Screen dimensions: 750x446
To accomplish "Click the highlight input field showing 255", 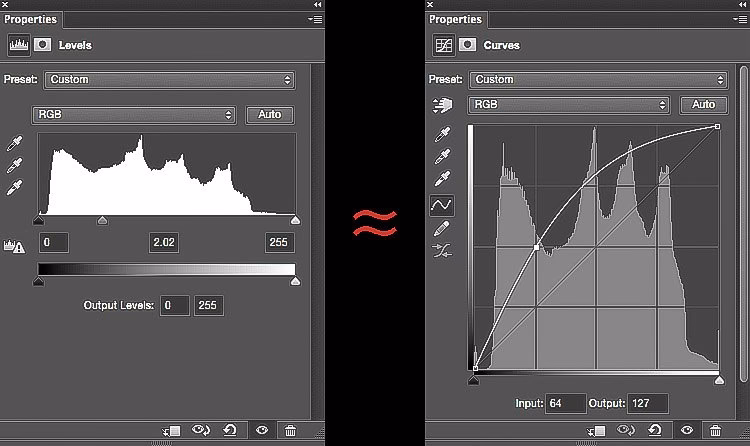I will [279, 243].
